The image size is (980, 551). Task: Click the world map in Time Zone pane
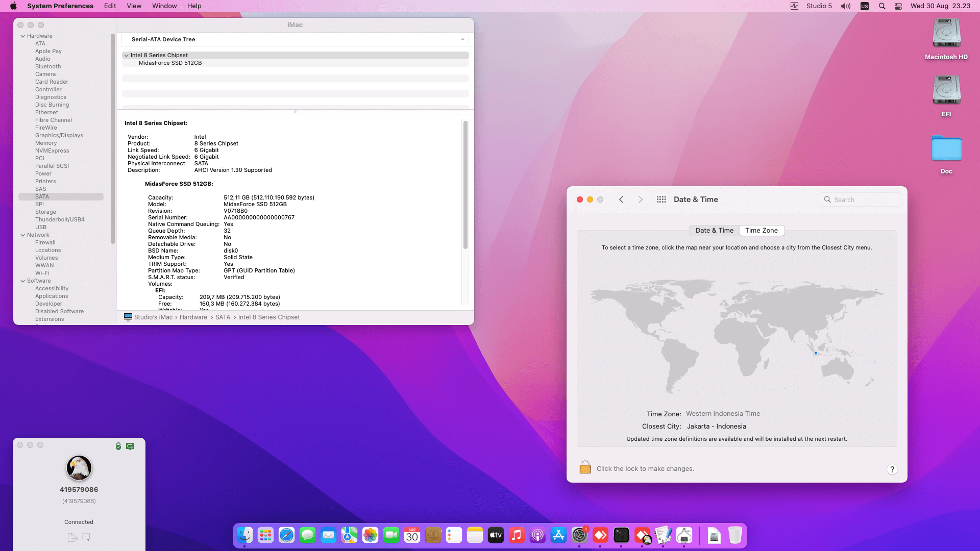737,337
